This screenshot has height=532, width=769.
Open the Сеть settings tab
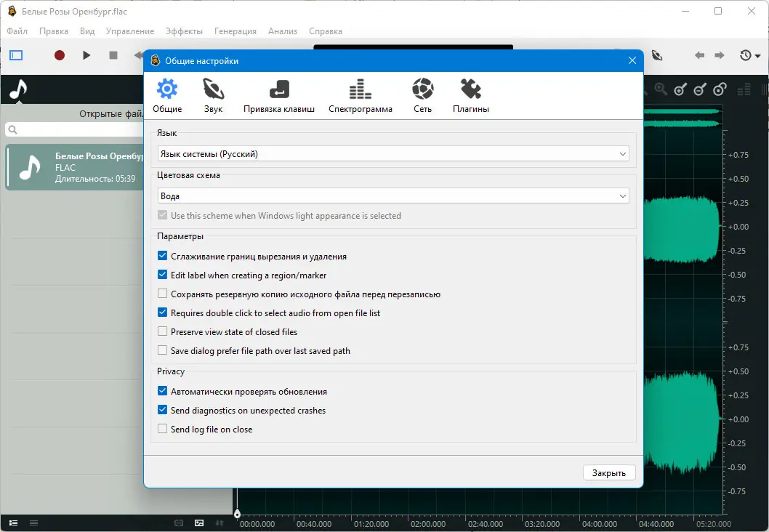click(422, 96)
